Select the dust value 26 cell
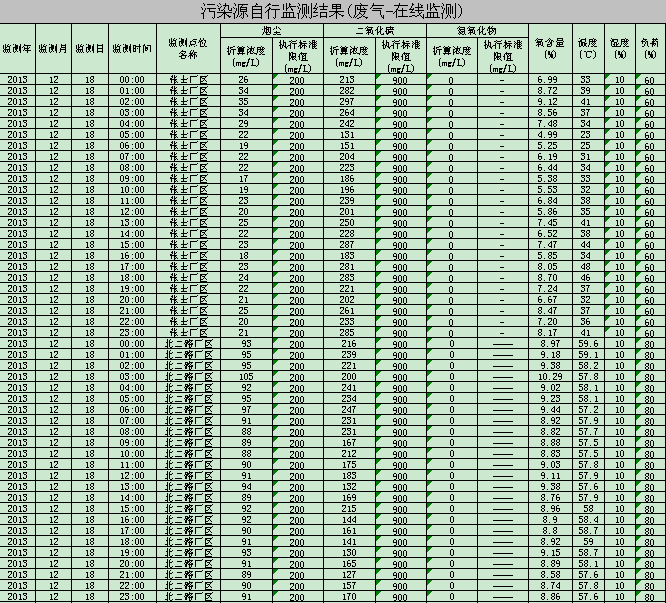This screenshot has height=603, width=666. (x=246, y=79)
